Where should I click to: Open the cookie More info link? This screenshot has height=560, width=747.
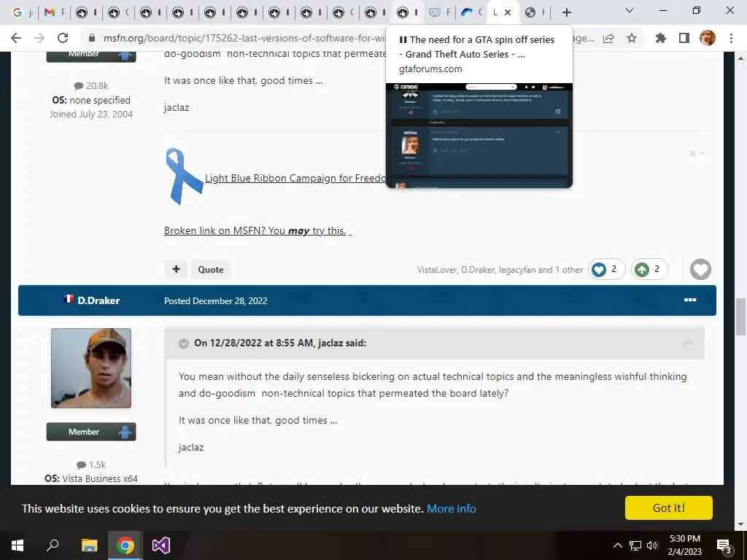451,508
